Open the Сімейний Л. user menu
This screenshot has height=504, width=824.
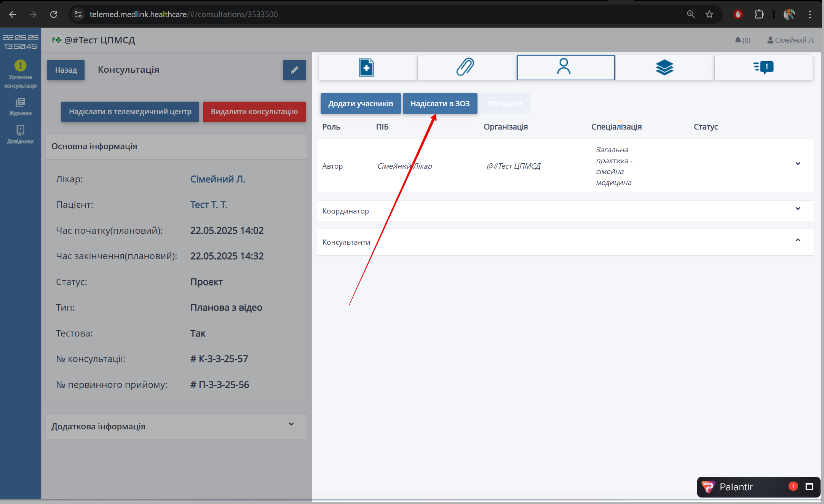[790, 40]
